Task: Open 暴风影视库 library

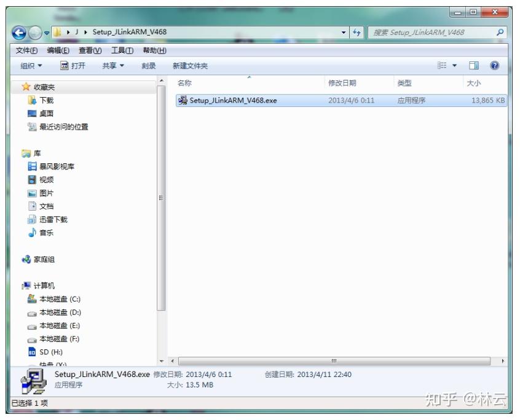Action: [51, 166]
